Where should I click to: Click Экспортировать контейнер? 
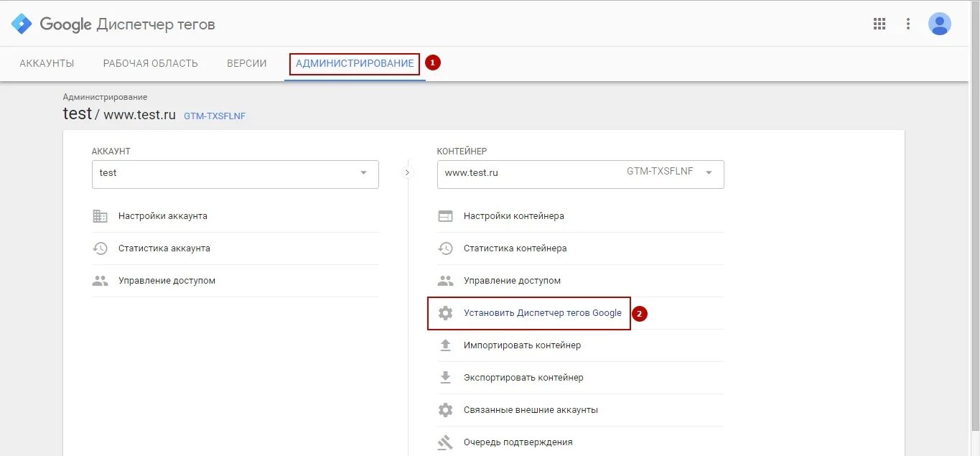coord(523,378)
